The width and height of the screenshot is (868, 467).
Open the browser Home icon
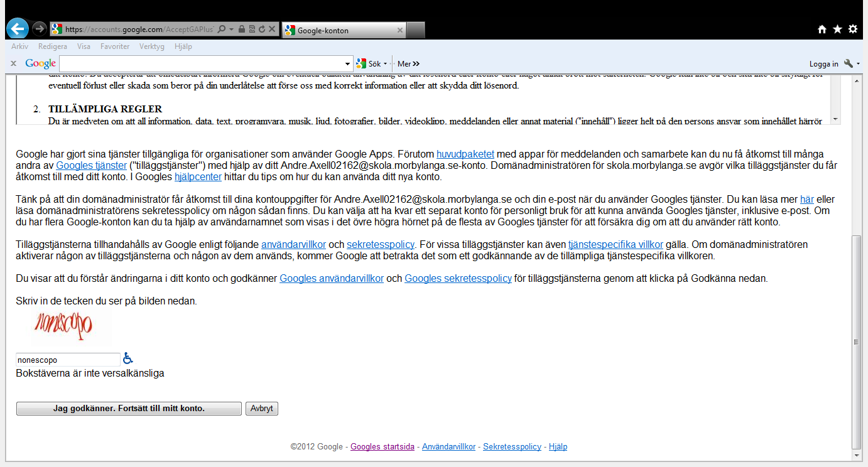coord(822,29)
